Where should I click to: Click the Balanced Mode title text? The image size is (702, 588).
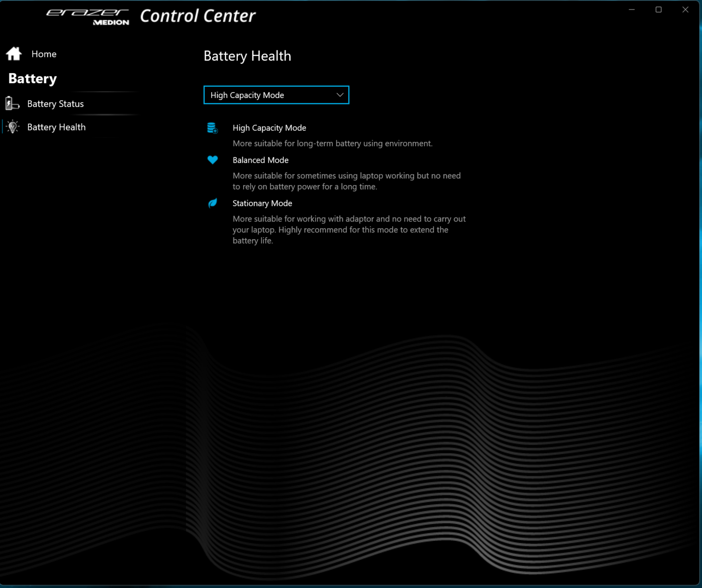(x=260, y=160)
